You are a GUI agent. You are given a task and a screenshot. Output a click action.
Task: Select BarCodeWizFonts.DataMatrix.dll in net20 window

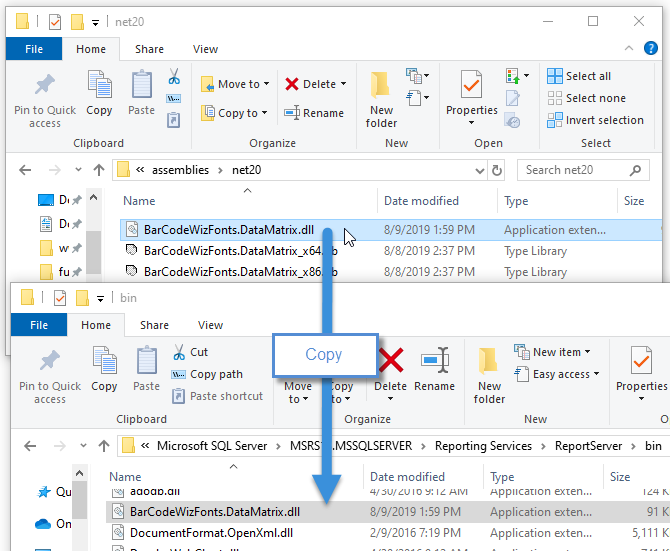[x=391, y=230]
